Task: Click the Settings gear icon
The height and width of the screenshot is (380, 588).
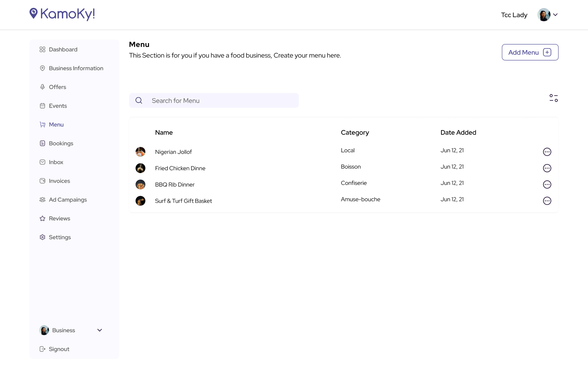Action: click(x=42, y=237)
